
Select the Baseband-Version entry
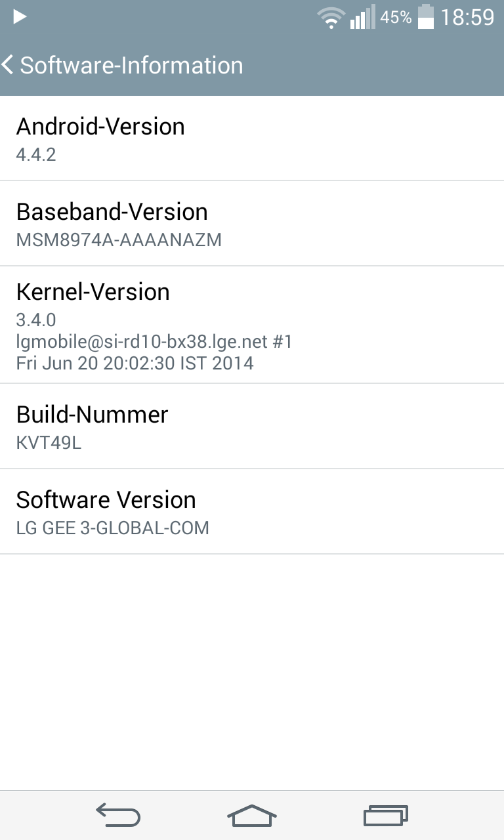click(252, 224)
